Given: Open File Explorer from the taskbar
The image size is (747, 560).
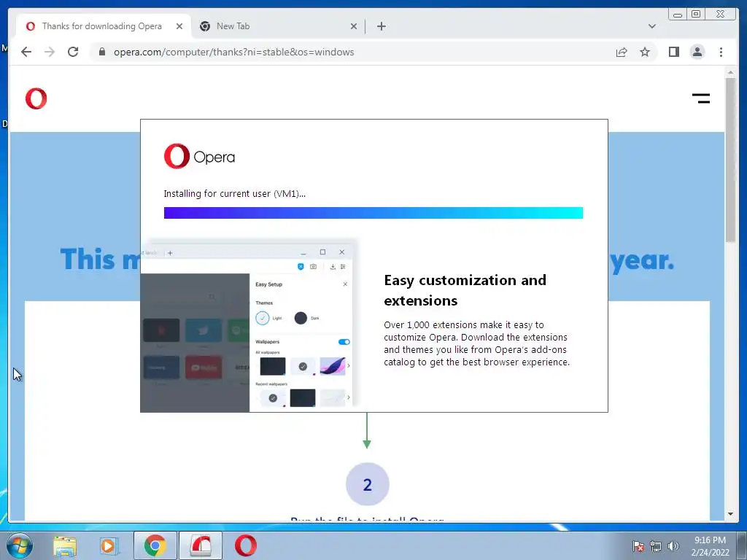Looking at the screenshot, I should pos(65,545).
